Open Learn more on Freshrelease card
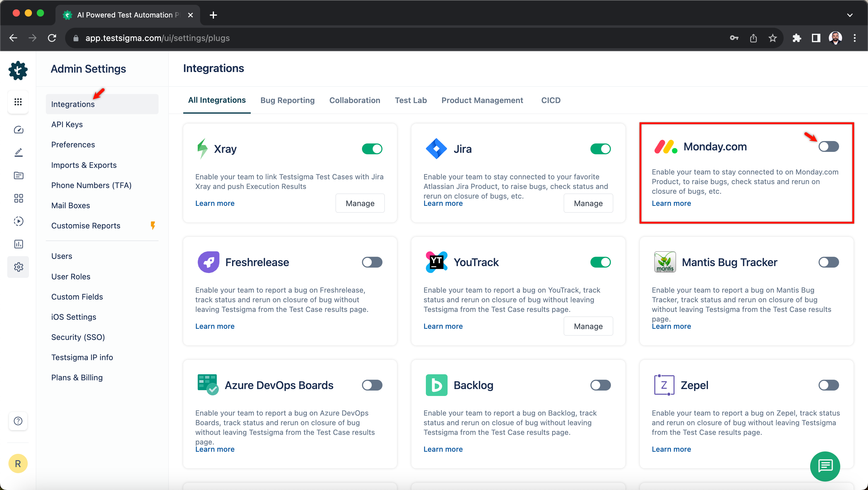 (215, 326)
